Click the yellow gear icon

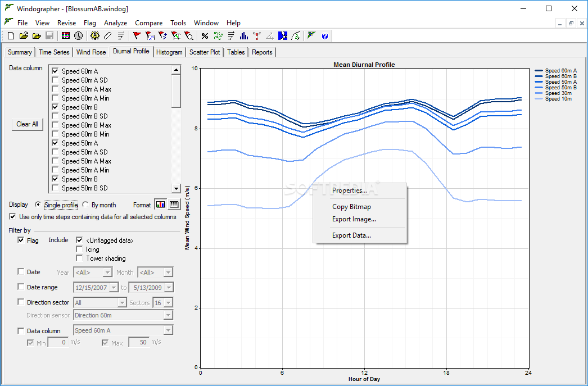point(95,36)
